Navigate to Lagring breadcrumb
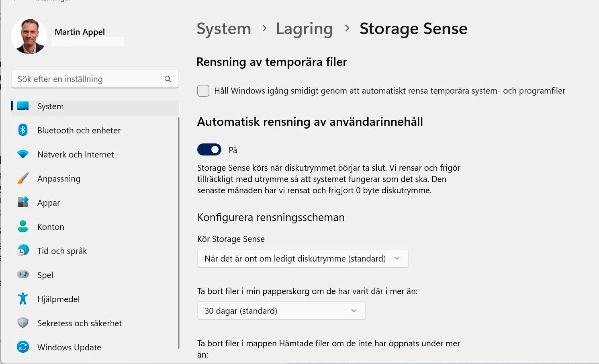 click(304, 29)
